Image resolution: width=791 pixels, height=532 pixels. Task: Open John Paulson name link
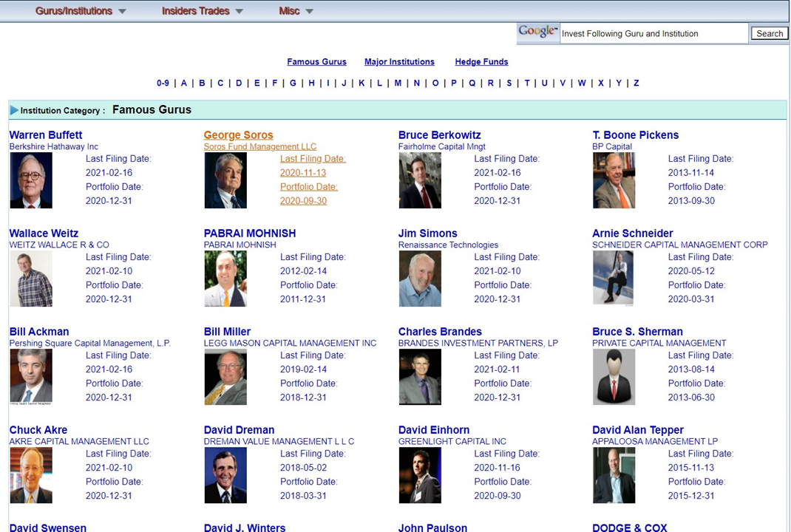pyautogui.click(x=432, y=528)
